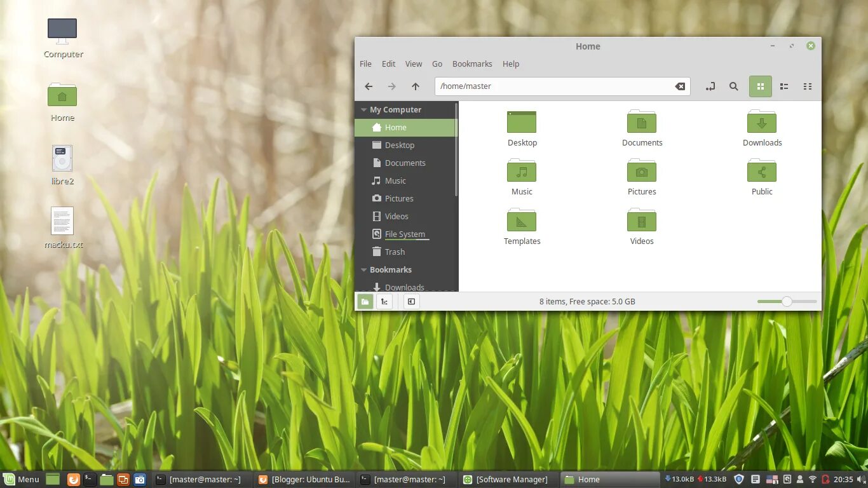Open the Bookmarks menu
This screenshot has width=868, height=488.
pyautogui.click(x=472, y=64)
